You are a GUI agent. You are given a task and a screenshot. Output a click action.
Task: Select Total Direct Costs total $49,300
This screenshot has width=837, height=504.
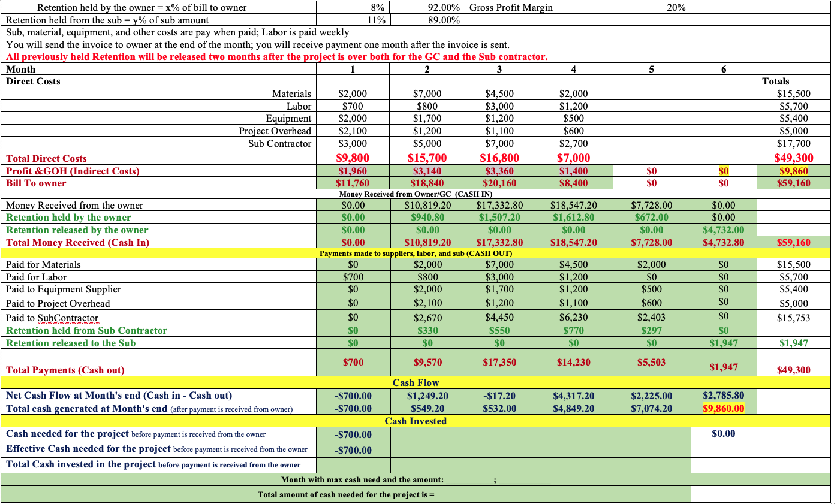pos(793,158)
